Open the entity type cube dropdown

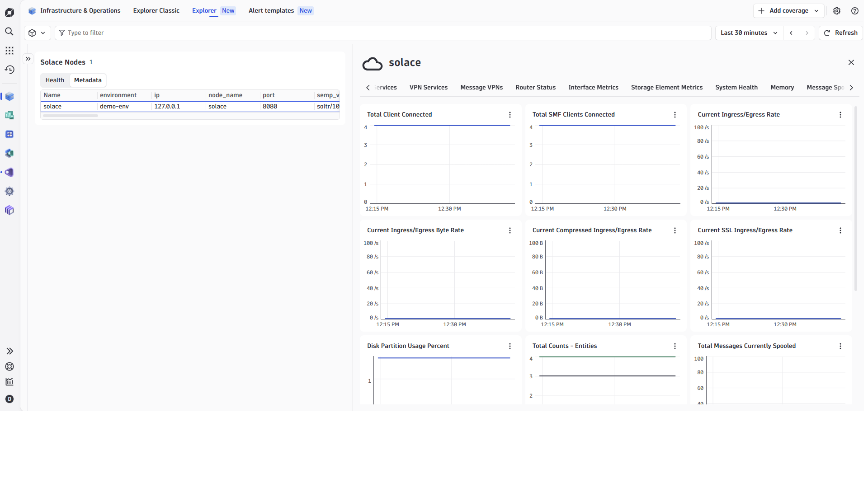coord(37,33)
